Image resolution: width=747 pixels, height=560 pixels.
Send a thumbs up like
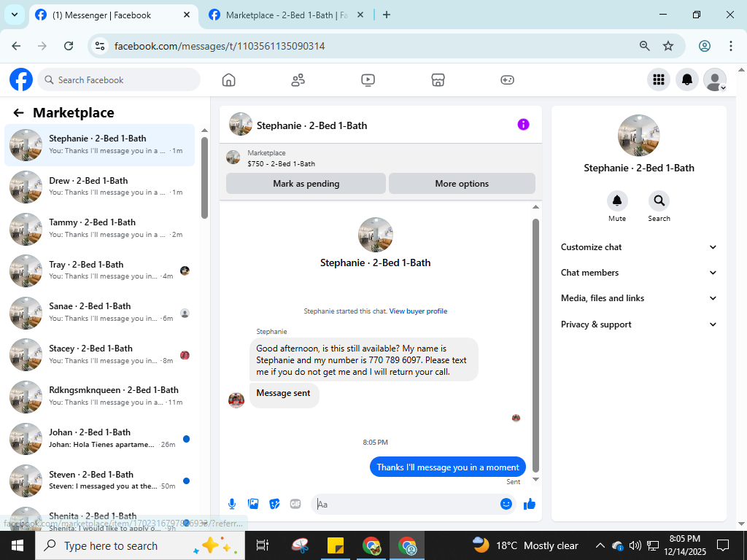tap(530, 505)
